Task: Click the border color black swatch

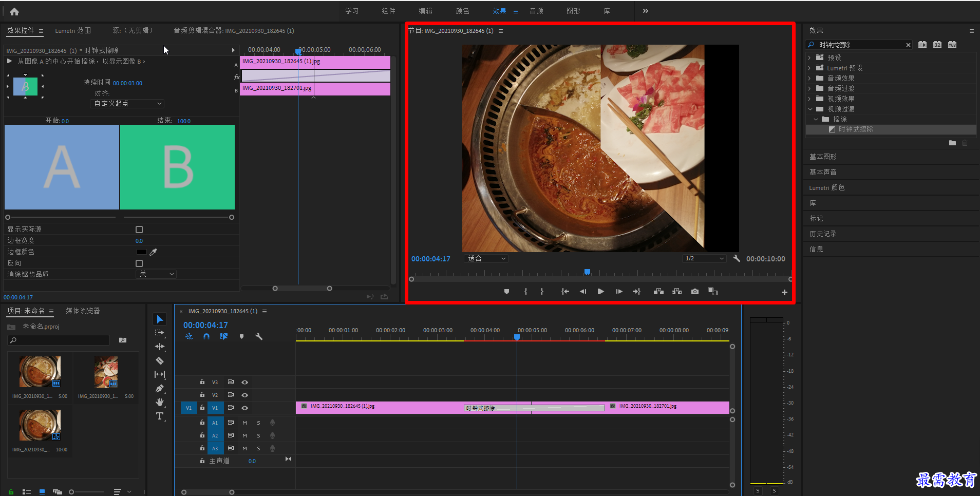Action: pyautogui.click(x=142, y=252)
